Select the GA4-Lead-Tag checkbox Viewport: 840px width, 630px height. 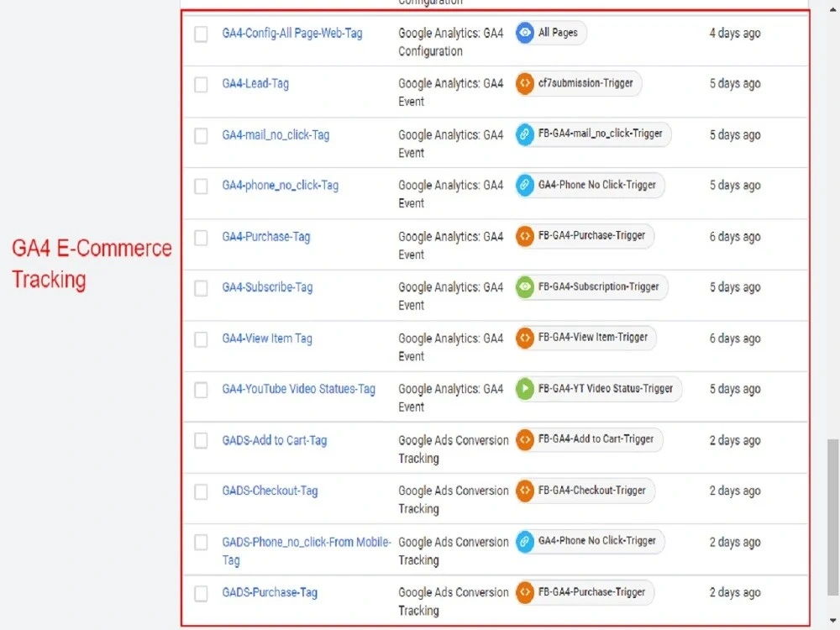pyautogui.click(x=201, y=84)
